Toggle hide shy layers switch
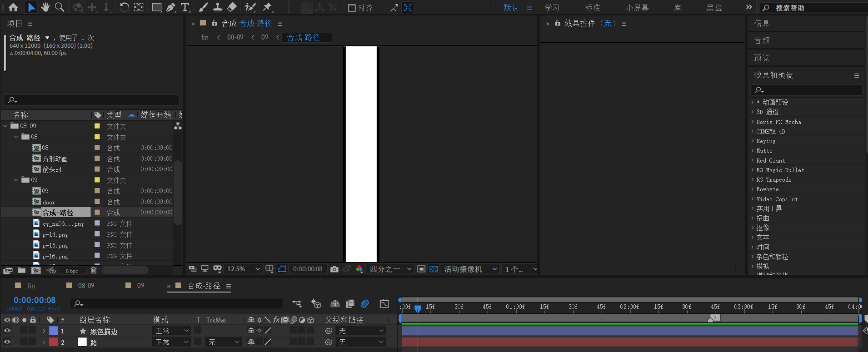The height and width of the screenshot is (352, 868). (335, 303)
